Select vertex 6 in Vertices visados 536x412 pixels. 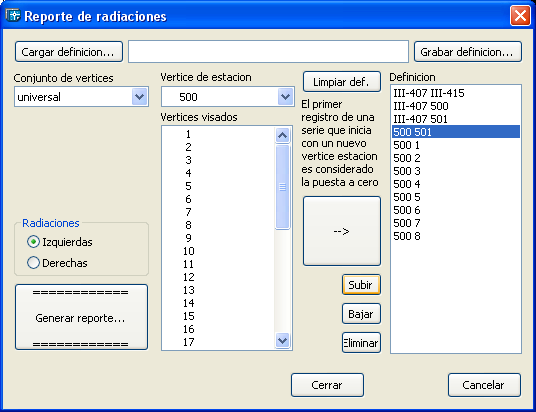(218, 199)
